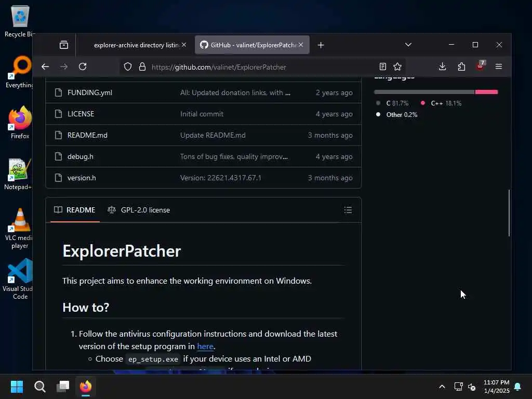Open 'Tons of bug fixes' commit message
Image resolution: width=532 pixels, height=399 pixels.
pyautogui.click(x=234, y=156)
